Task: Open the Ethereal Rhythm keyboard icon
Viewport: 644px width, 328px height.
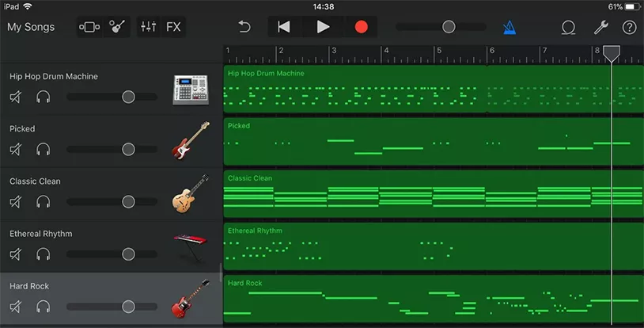Action: [x=190, y=247]
